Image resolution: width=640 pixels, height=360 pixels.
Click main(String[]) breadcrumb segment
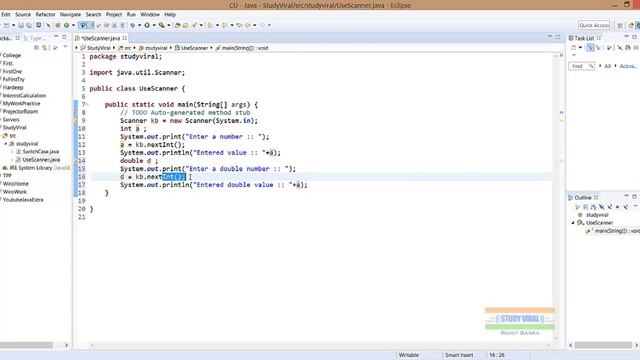pyautogui.click(x=242, y=48)
